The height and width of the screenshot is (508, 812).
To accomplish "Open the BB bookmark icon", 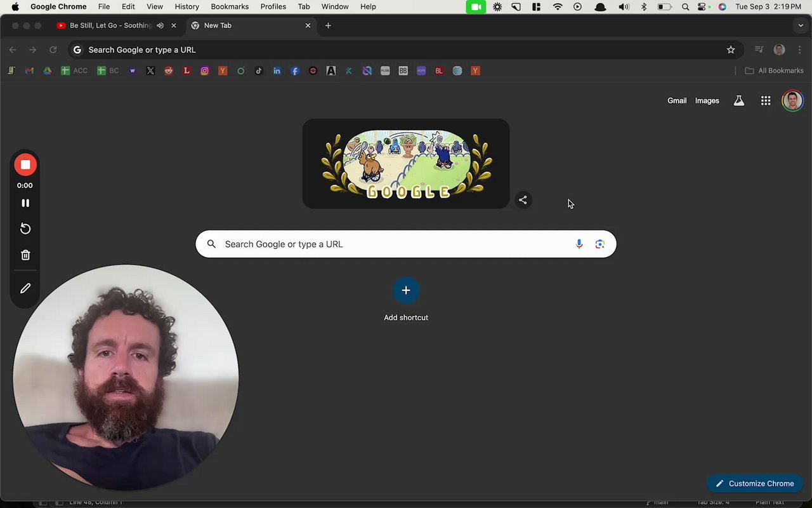I will click(403, 70).
